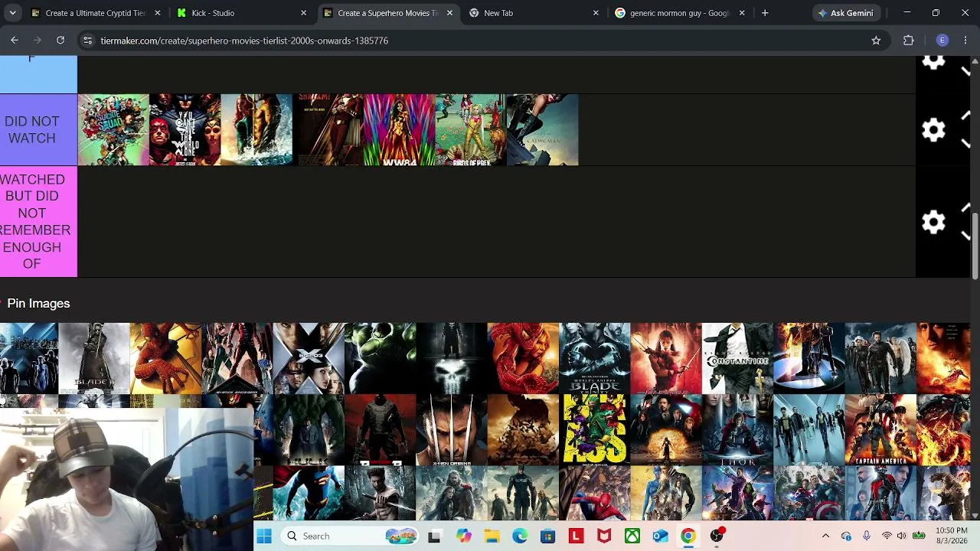The image size is (980, 551).
Task: Open the Chrome extensions menu
Action: [909, 41]
